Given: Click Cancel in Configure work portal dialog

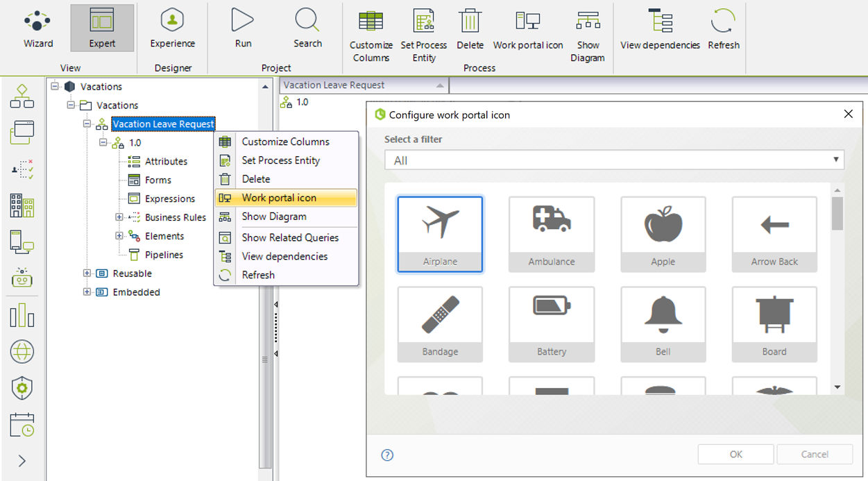Looking at the screenshot, I should pyautogui.click(x=815, y=455).
